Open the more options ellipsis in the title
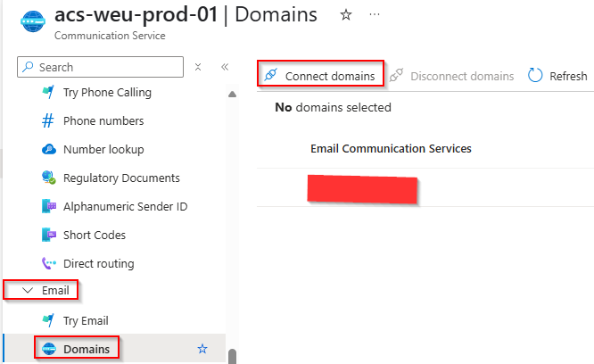594x364 pixels. [375, 15]
